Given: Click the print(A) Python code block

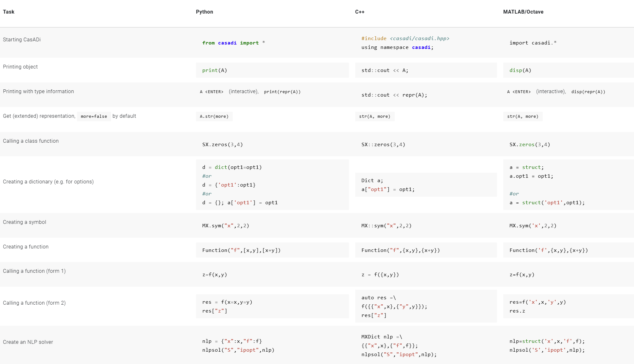Looking at the screenshot, I should pyautogui.click(x=215, y=70).
